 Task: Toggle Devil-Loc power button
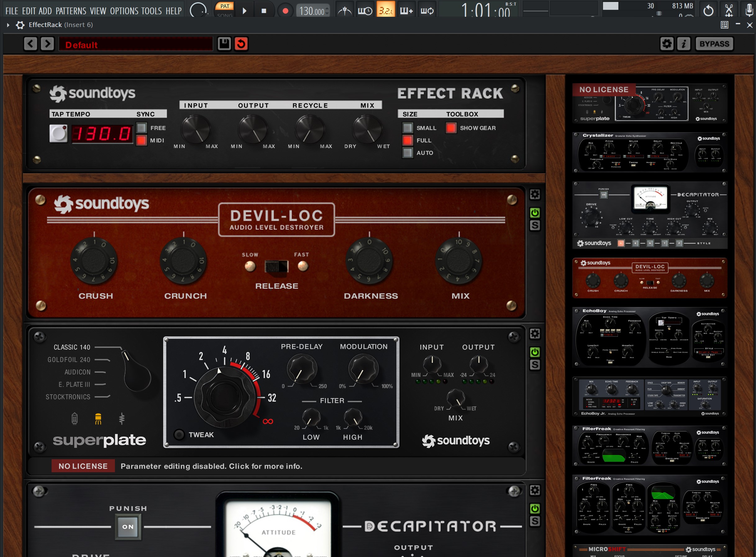coord(535,213)
